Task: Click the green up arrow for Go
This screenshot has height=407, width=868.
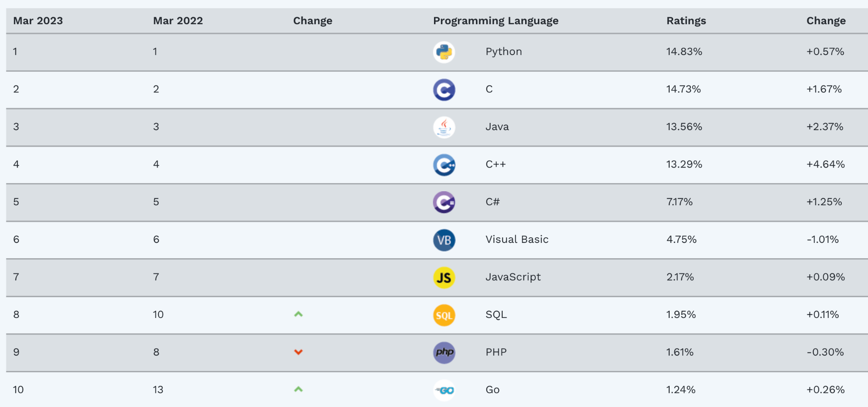Action: (298, 389)
